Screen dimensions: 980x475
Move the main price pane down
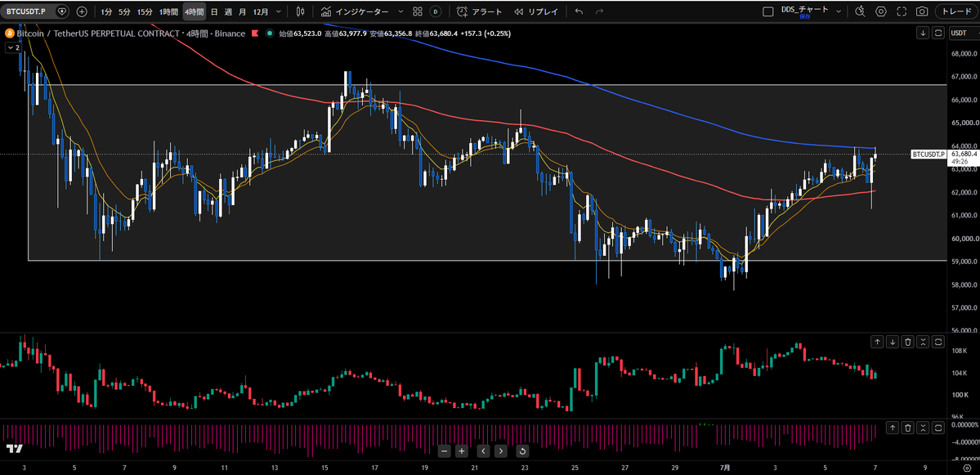(923, 34)
